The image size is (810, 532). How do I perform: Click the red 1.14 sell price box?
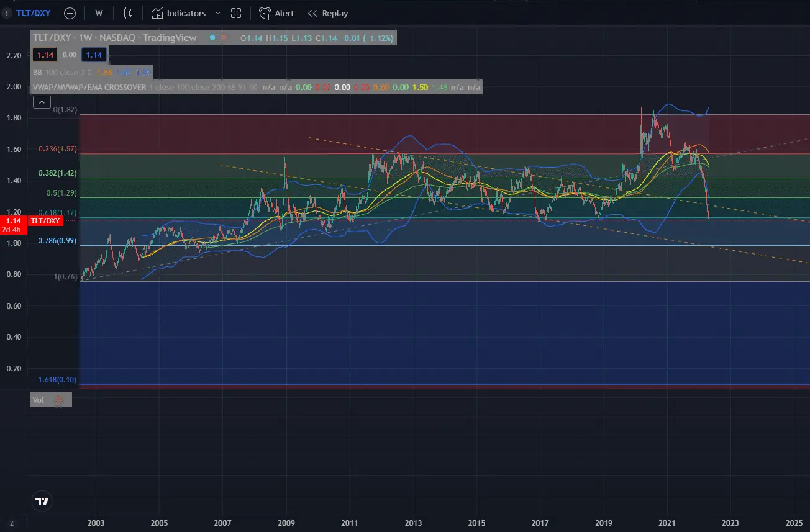[x=45, y=55]
